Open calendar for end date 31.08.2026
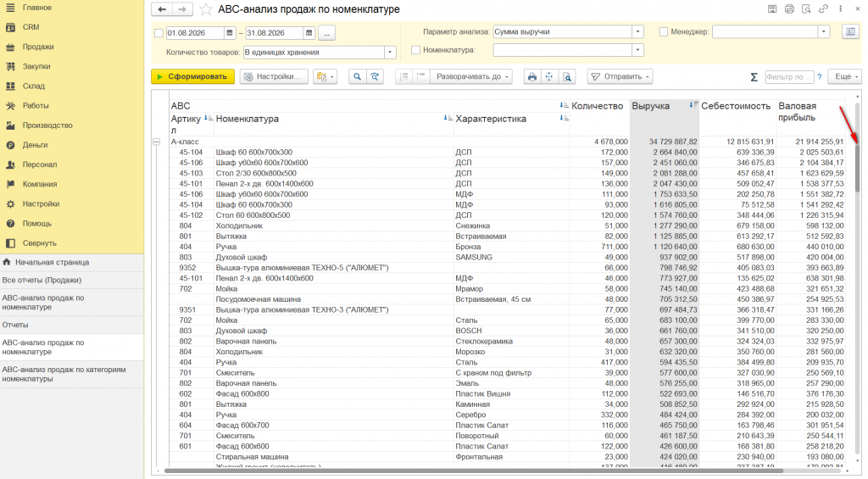The height and width of the screenshot is (479, 868). (309, 33)
